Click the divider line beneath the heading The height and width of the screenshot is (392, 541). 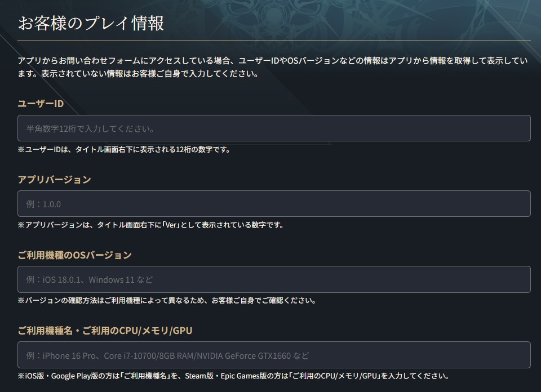pos(274,41)
